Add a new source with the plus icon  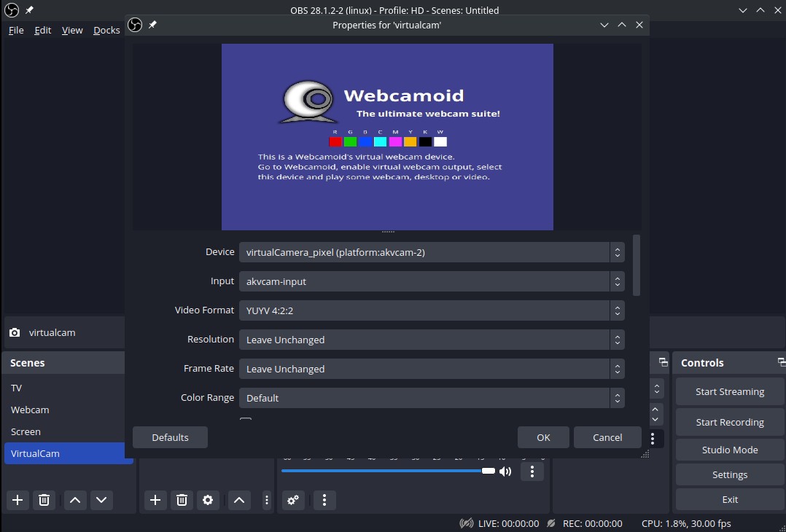[x=155, y=500]
